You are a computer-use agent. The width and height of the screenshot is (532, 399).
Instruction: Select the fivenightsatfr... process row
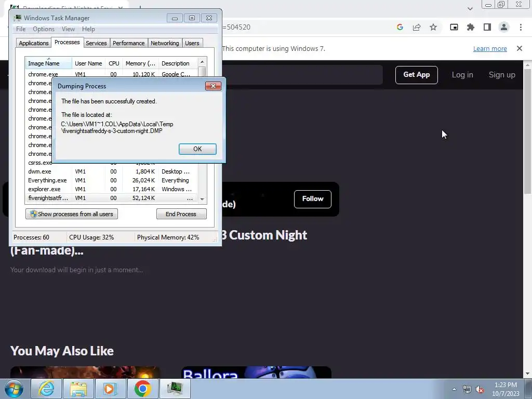111,198
